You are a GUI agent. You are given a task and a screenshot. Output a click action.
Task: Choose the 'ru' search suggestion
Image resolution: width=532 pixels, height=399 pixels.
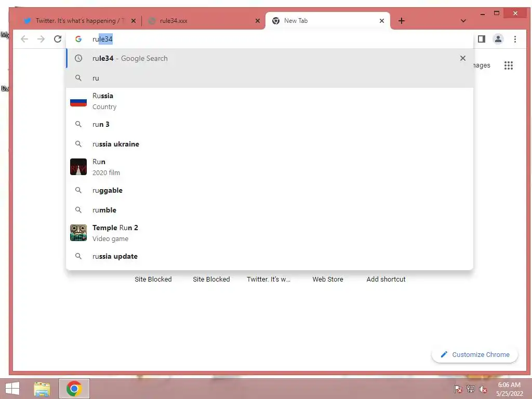click(270, 78)
